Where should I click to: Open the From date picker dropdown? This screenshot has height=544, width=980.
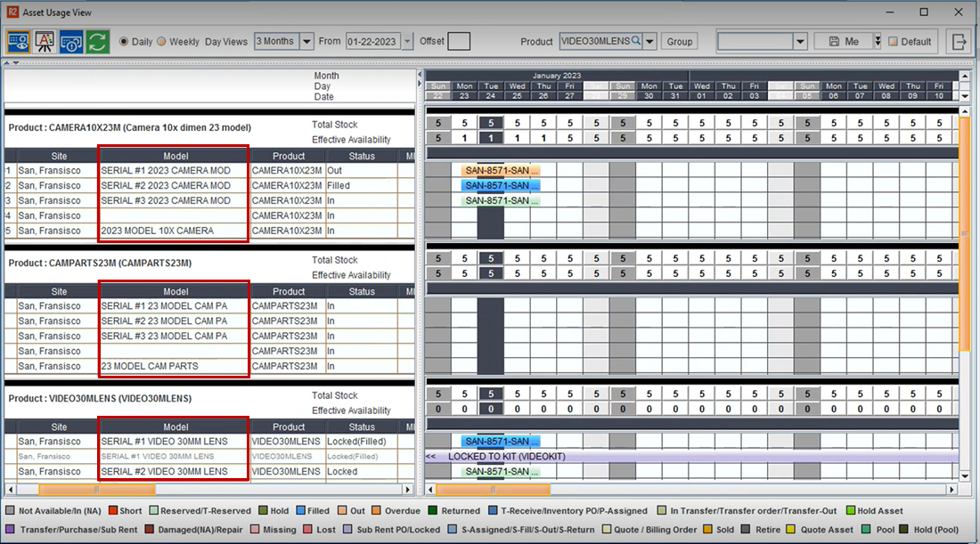tap(408, 41)
